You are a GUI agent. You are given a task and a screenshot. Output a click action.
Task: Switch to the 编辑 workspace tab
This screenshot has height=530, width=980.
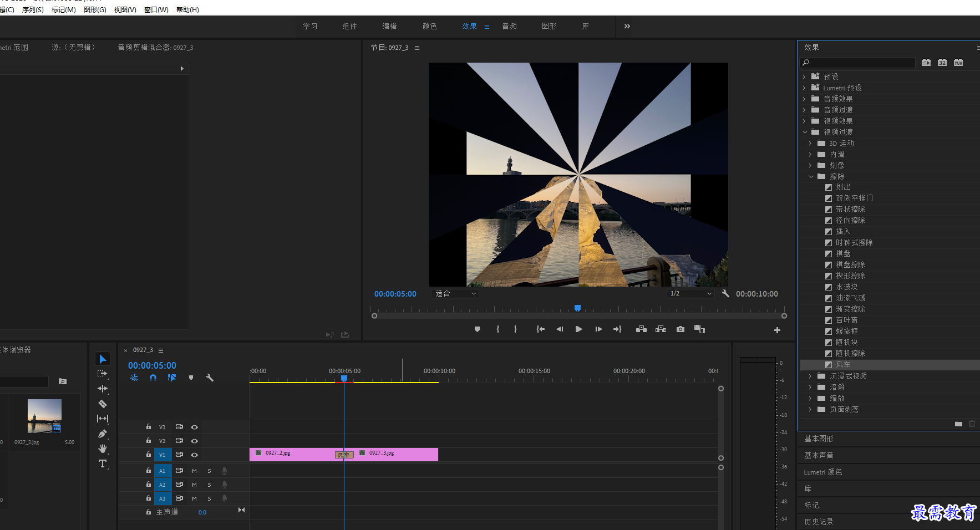(x=389, y=26)
